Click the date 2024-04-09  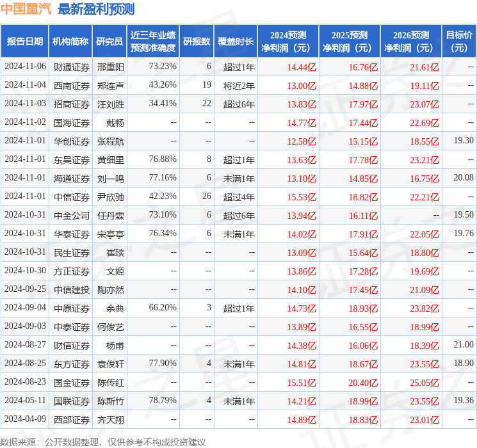click(x=25, y=419)
